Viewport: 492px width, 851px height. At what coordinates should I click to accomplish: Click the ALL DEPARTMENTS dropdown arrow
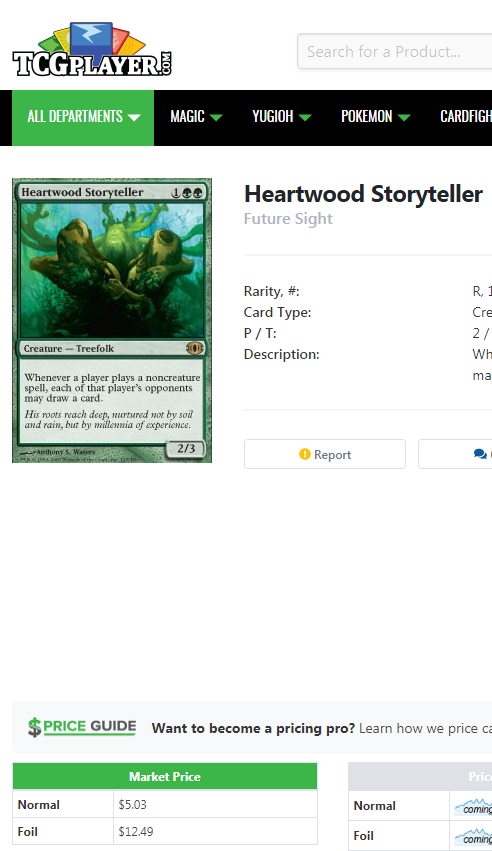(x=134, y=117)
